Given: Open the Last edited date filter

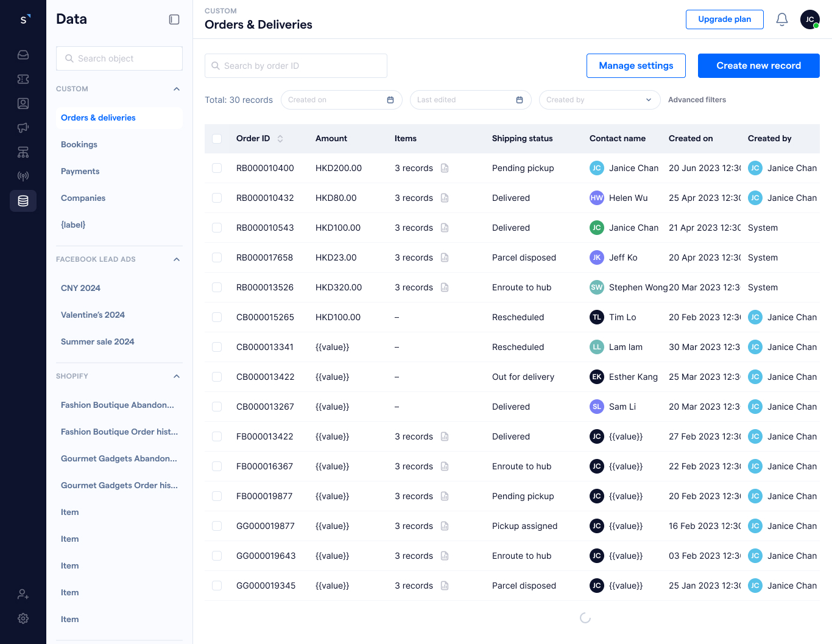Looking at the screenshot, I should [x=471, y=100].
